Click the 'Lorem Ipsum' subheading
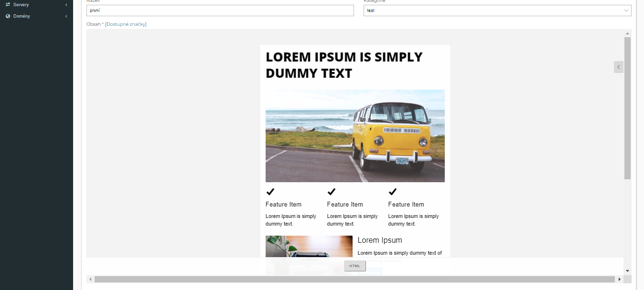Image resolution: width=644 pixels, height=290 pixels. (380, 240)
